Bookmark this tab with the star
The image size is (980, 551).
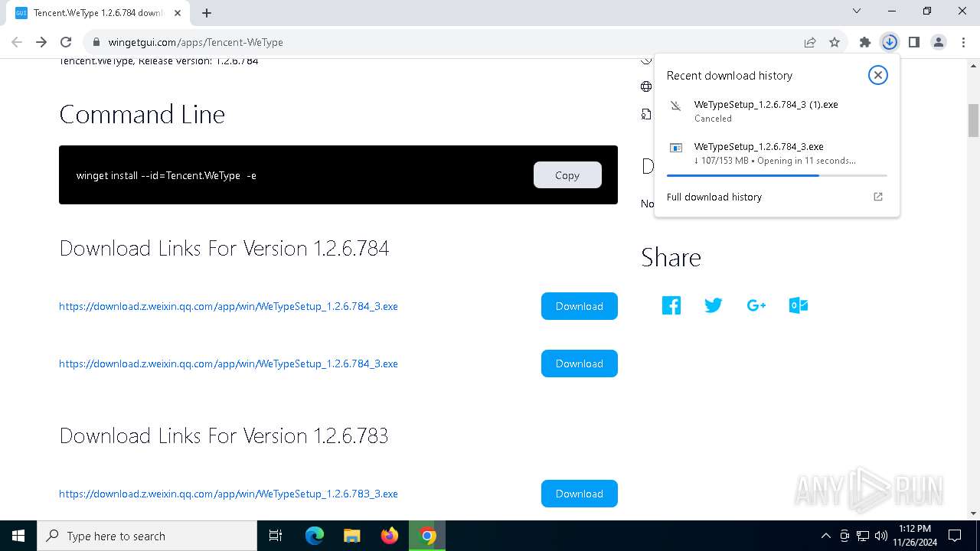click(x=835, y=42)
